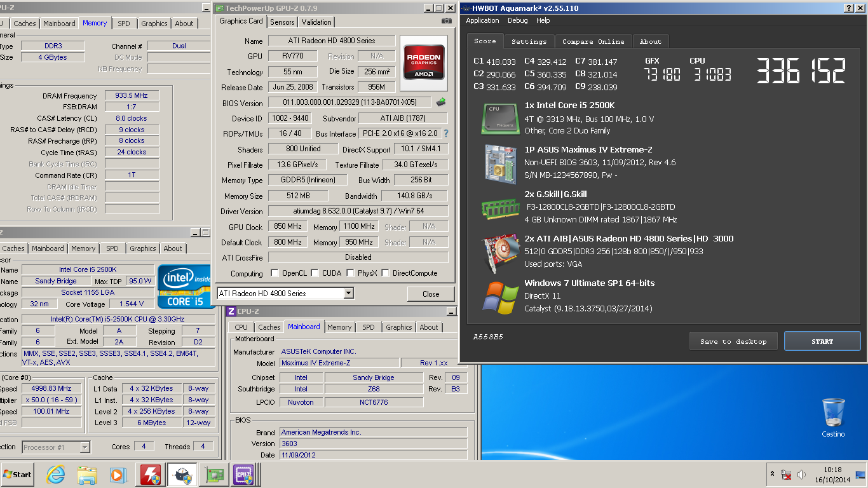The width and height of the screenshot is (868, 488).
Task: Click the GFX score 73180 readout
Action: point(662,75)
